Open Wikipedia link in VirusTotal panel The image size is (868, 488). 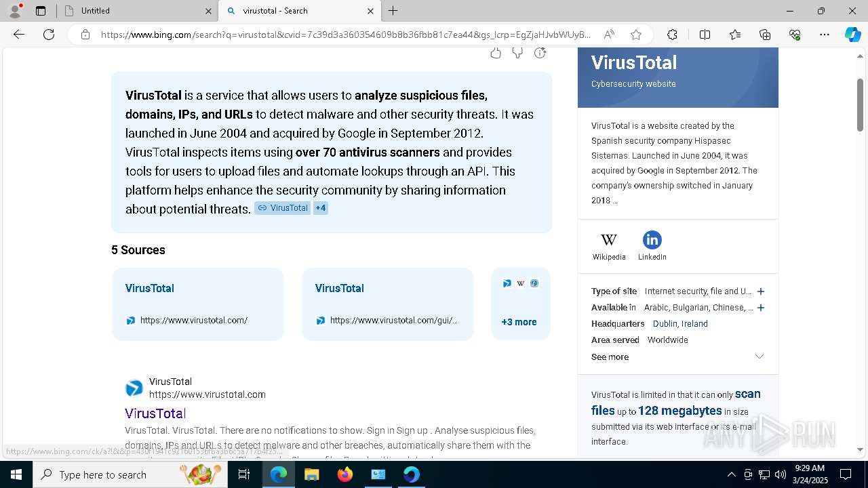[609, 246]
